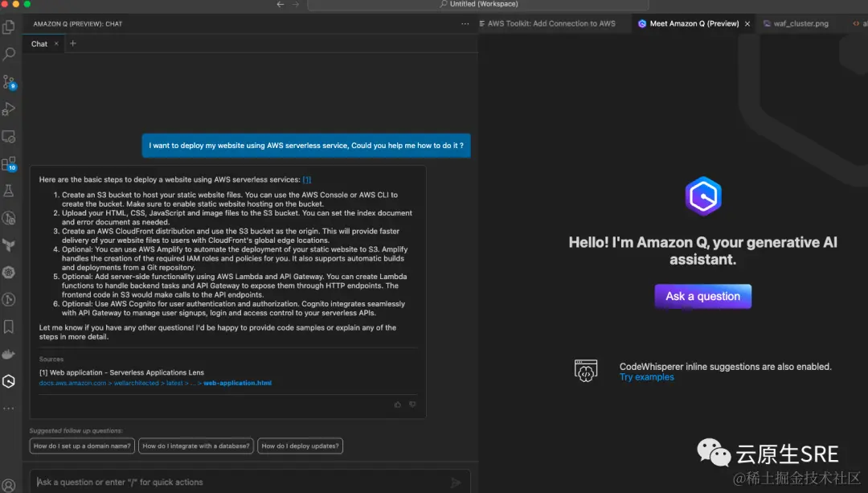868x493 pixels.
Task: Open the Explorer view in activity bar
Action: point(9,27)
